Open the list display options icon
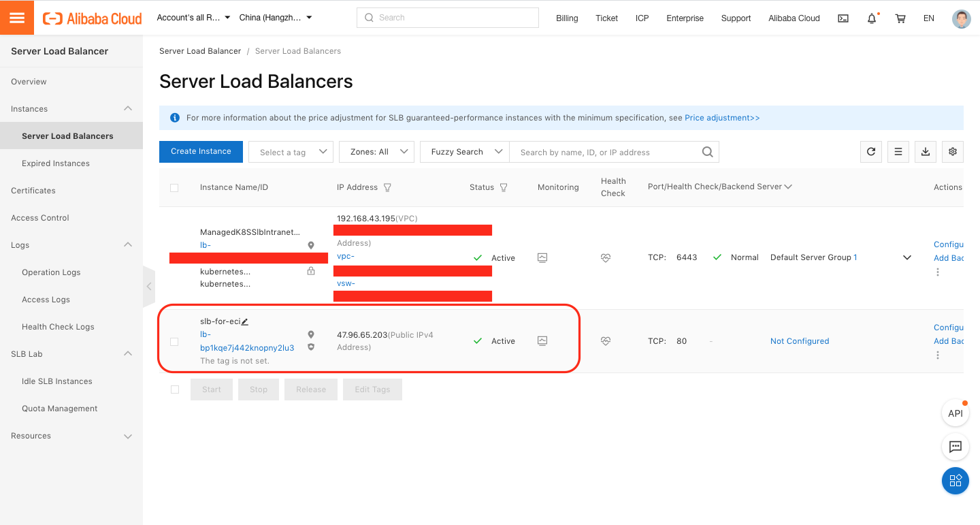 pyautogui.click(x=898, y=152)
